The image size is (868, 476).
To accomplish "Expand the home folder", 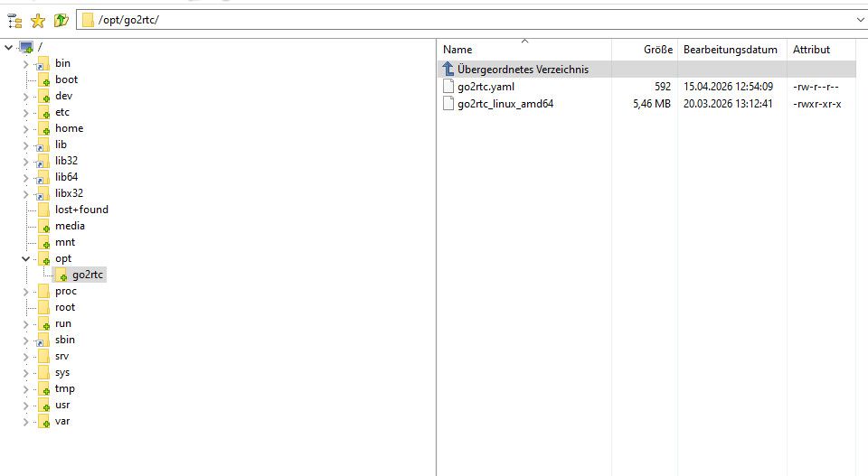I will click(x=25, y=129).
